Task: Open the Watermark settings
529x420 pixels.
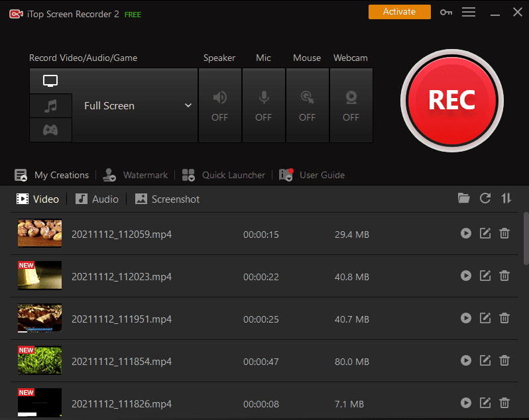Action: coord(135,175)
